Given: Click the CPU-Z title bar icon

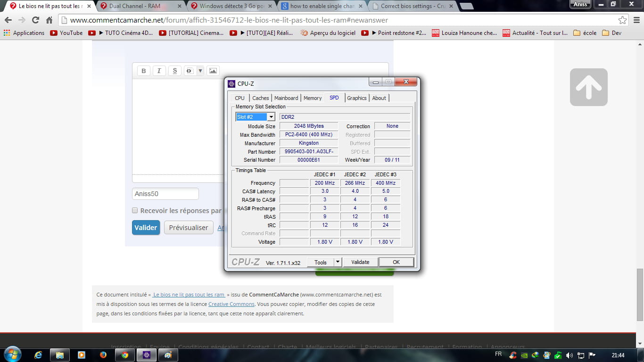Looking at the screenshot, I should pos(231,84).
